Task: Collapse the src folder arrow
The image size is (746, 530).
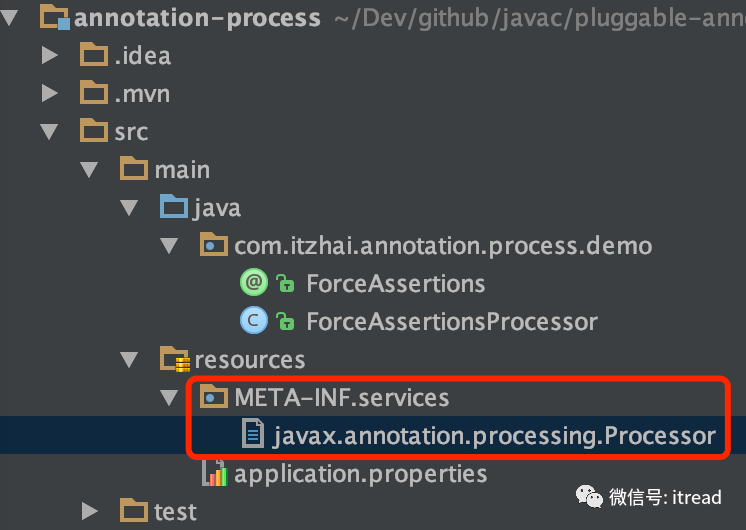Action: 50,132
